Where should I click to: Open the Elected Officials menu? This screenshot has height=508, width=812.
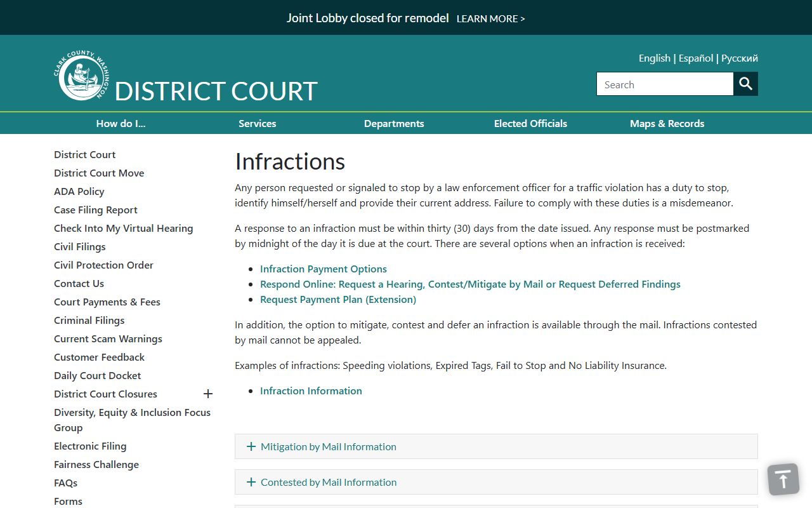pyautogui.click(x=530, y=123)
